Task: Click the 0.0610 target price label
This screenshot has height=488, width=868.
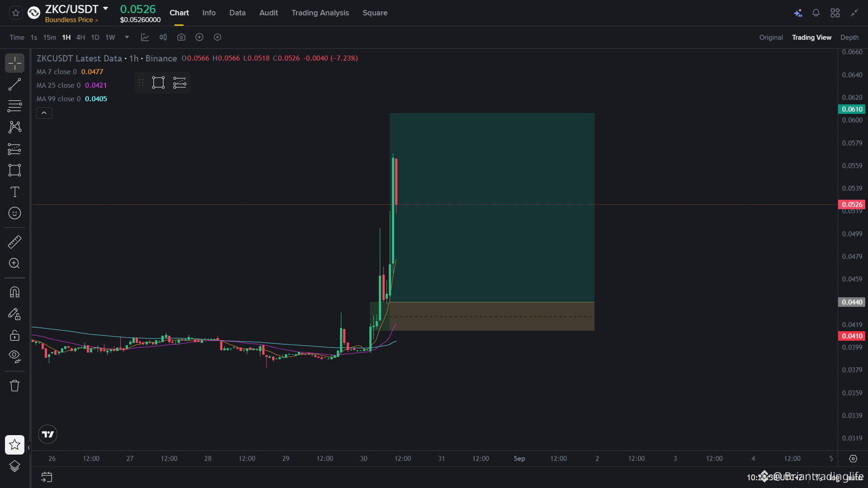Action: (x=852, y=109)
